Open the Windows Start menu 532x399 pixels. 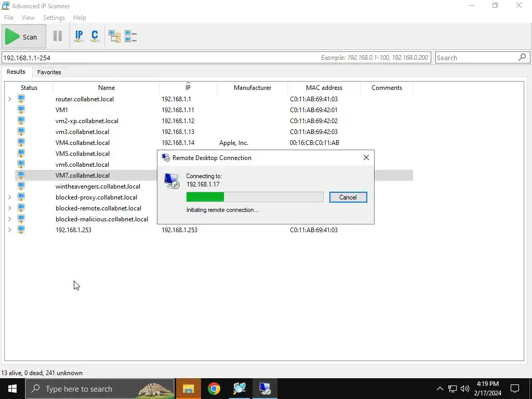[x=12, y=389]
